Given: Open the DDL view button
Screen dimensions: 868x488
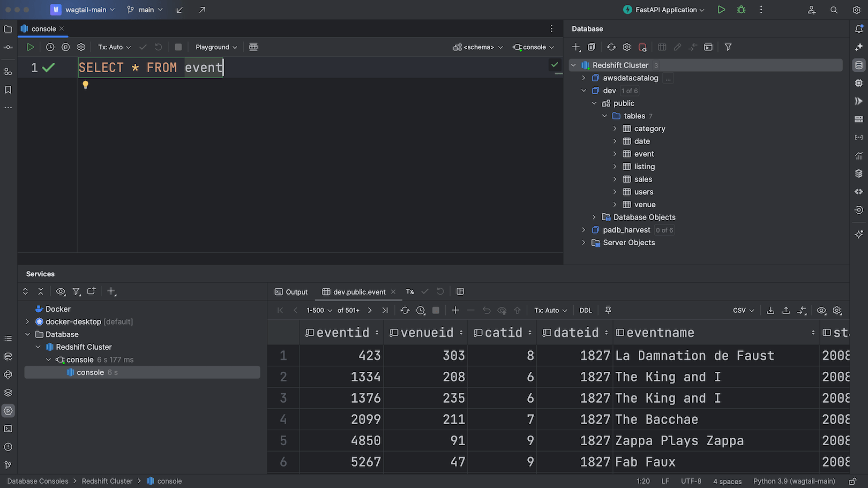Looking at the screenshot, I should coord(585,310).
